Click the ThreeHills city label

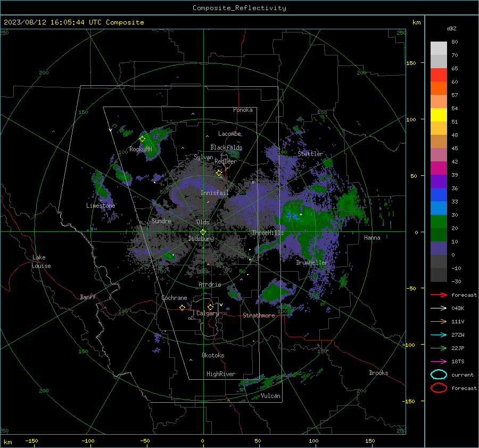pyautogui.click(x=268, y=233)
